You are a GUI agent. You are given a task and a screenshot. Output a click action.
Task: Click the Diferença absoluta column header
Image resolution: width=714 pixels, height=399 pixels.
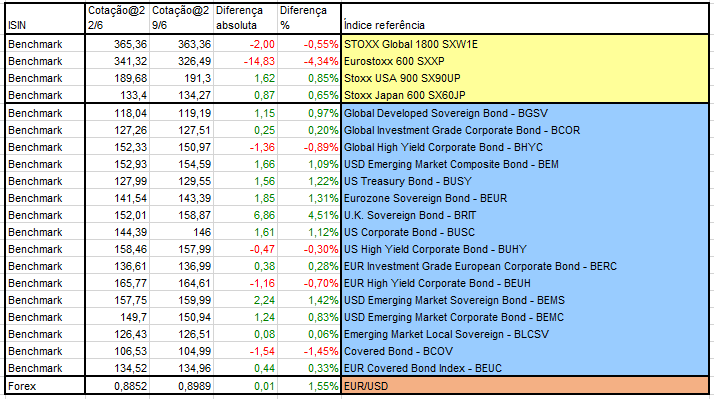[x=245, y=18]
